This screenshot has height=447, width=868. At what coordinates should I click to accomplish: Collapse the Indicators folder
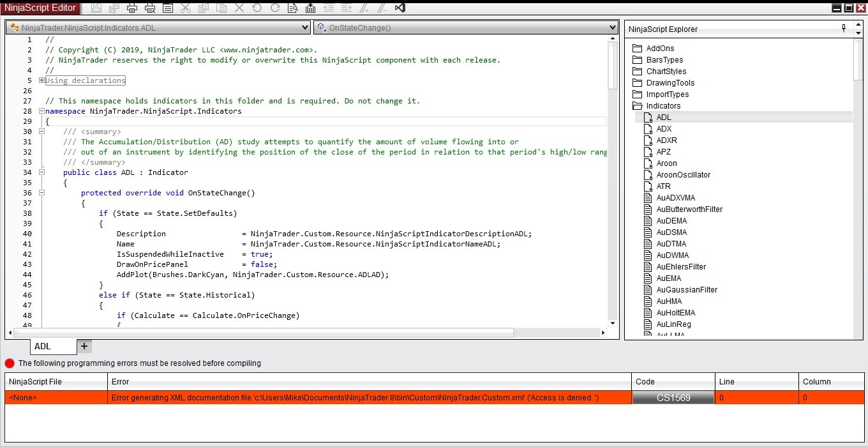point(656,106)
